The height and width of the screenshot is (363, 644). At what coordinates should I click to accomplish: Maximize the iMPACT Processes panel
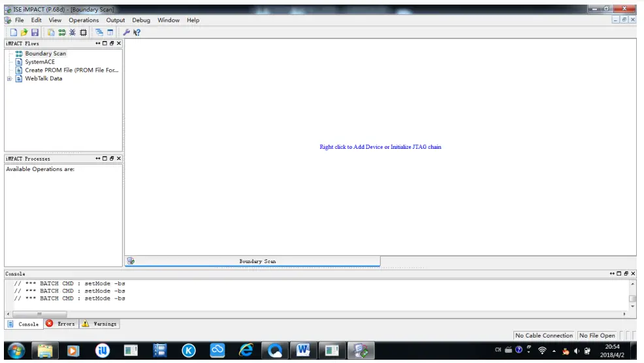(x=105, y=158)
